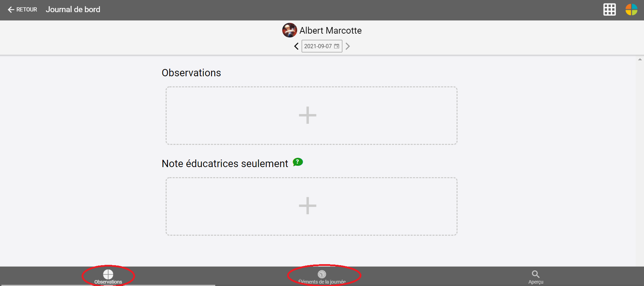Viewport: 644px width, 286px height.
Task: Click the Aperçu magnifier icon
Action: coord(536,274)
